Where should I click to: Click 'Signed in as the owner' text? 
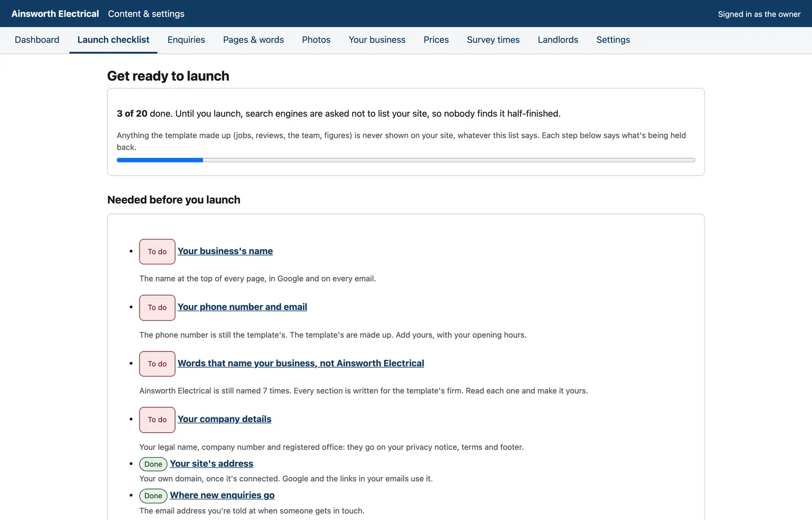click(759, 14)
